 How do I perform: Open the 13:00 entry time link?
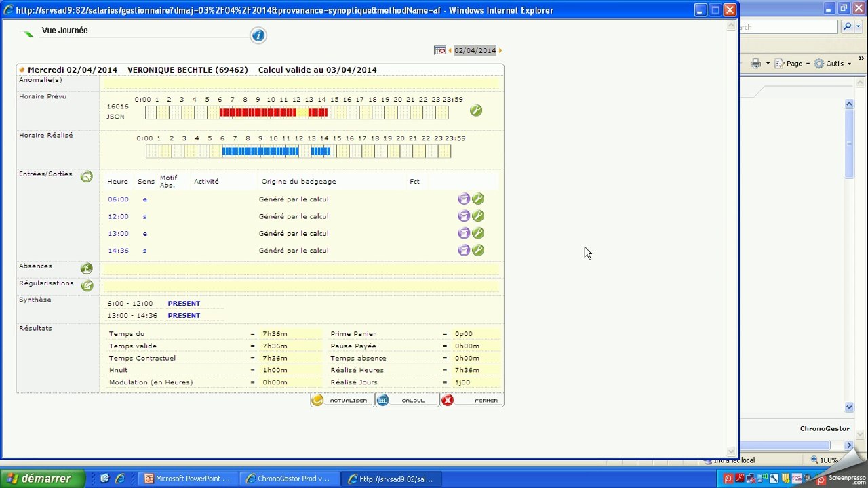tap(118, 233)
